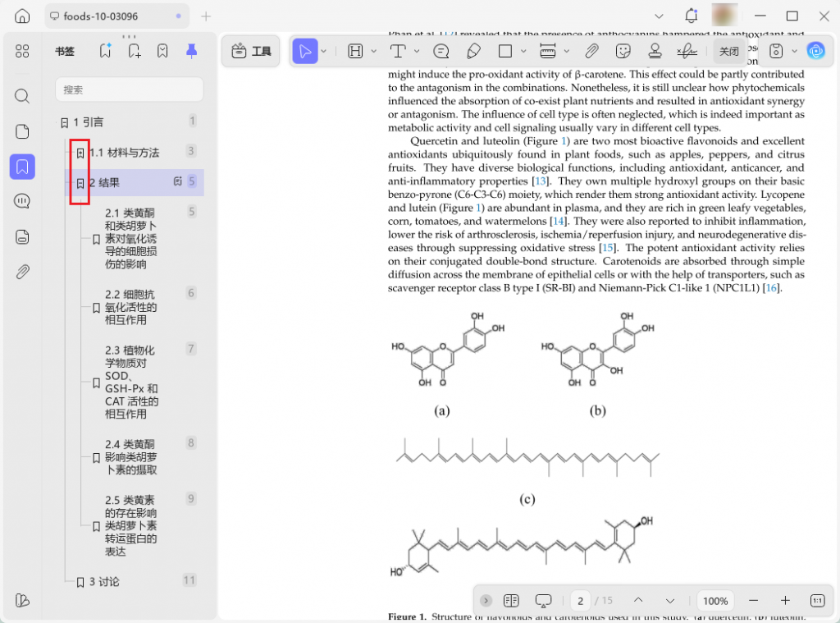Jump to bookmark 3 讨论
The image size is (840, 623).
click(x=104, y=582)
